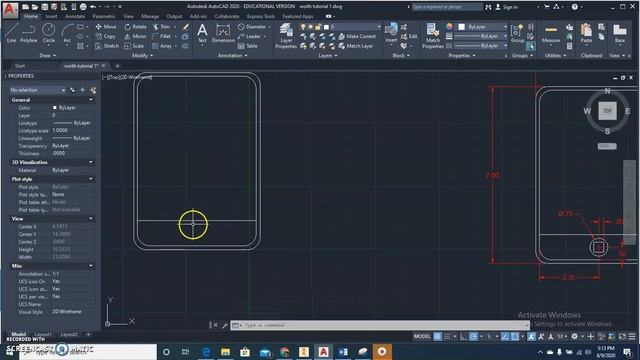Click Match Layer button
640x360 pixels.
(356, 46)
